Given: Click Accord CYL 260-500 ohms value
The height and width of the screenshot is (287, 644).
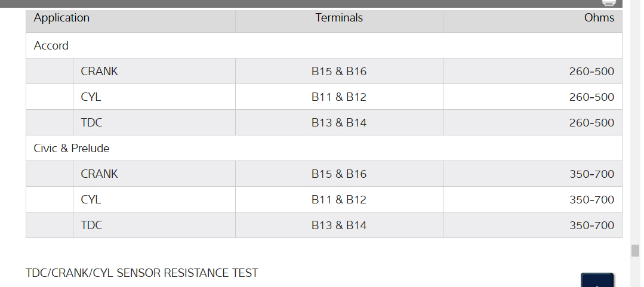Looking at the screenshot, I should pos(591,97).
